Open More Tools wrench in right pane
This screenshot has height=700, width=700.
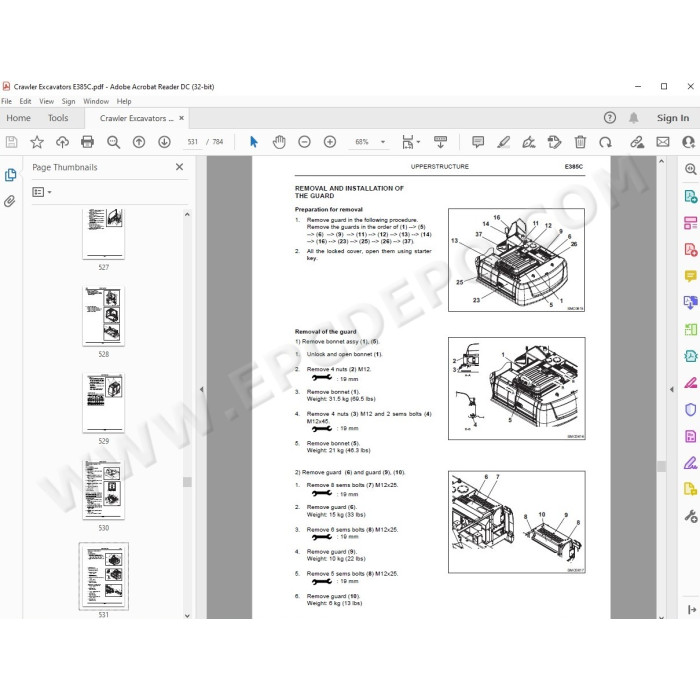tap(691, 516)
